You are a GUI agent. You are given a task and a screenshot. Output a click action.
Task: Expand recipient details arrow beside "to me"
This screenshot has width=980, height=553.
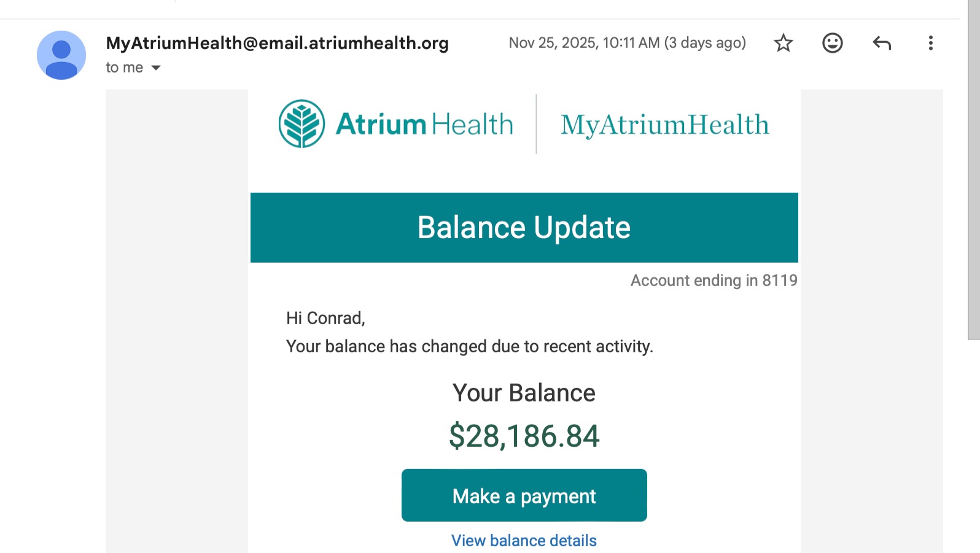(156, 68)
